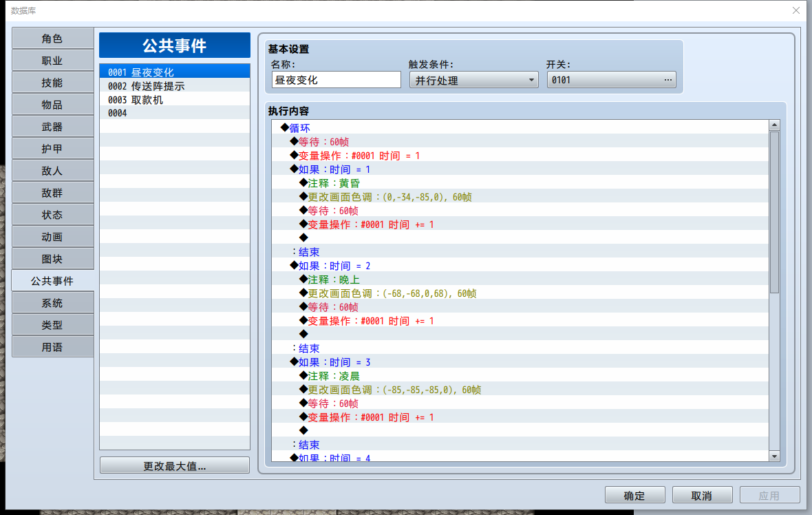Edit the 名称 field containing 昼夜变化

[x=336, y=80]
